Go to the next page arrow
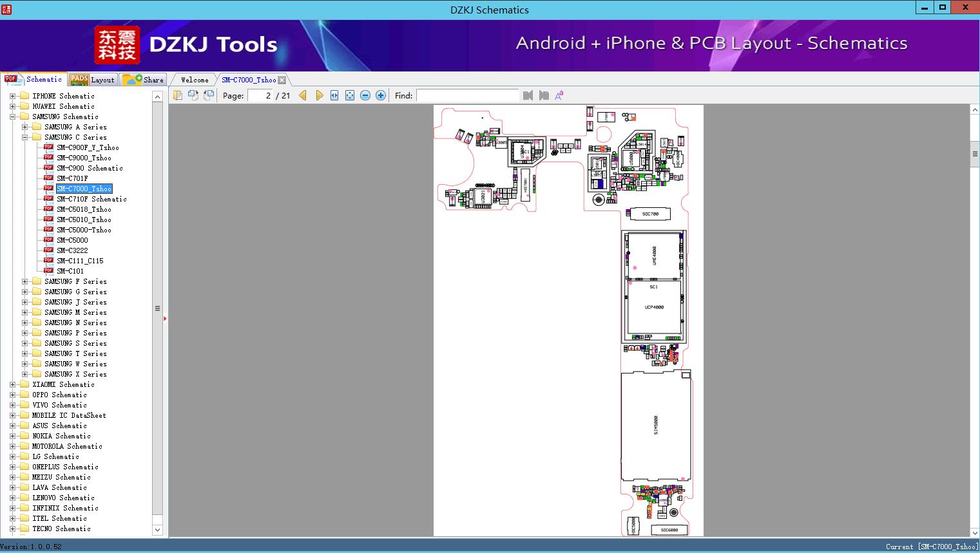The height and width of the screenshot is (553, 980). point(319,95)
